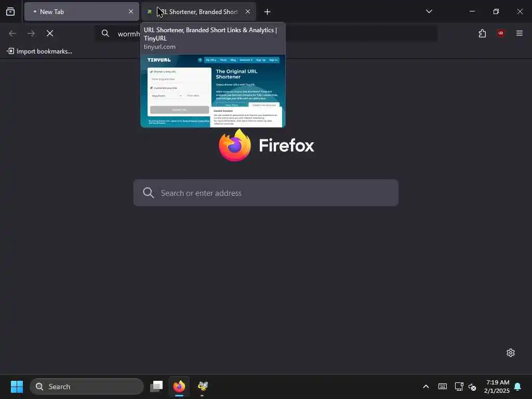Click the TinyURL tab preview thumbnail
Image resolution: width=532 pixels, height=399 pixels.
(x=212, y=91)
